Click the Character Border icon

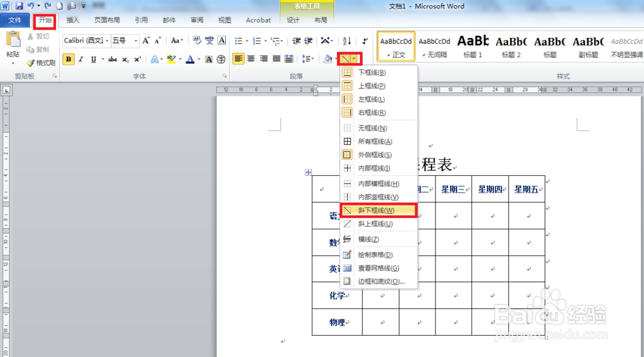click(222, 40)
